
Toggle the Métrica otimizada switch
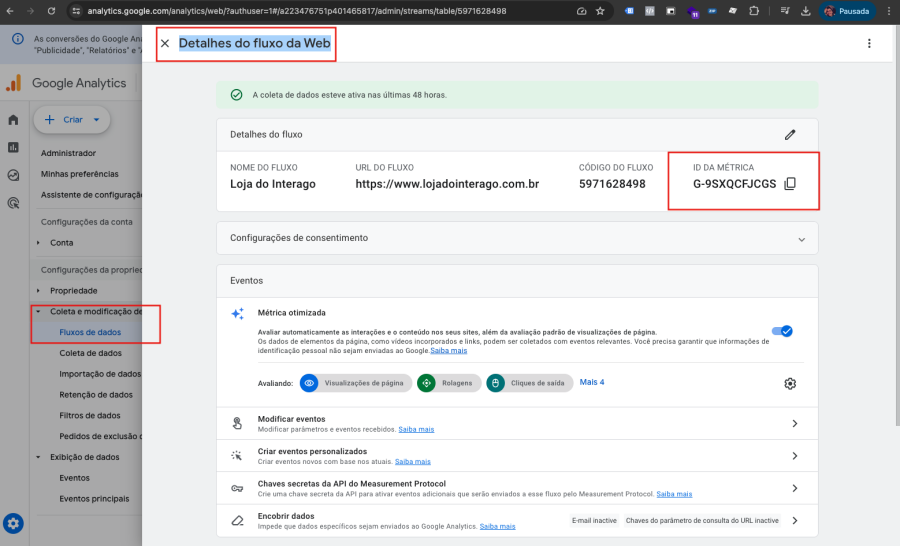click(x=782, y=331)
